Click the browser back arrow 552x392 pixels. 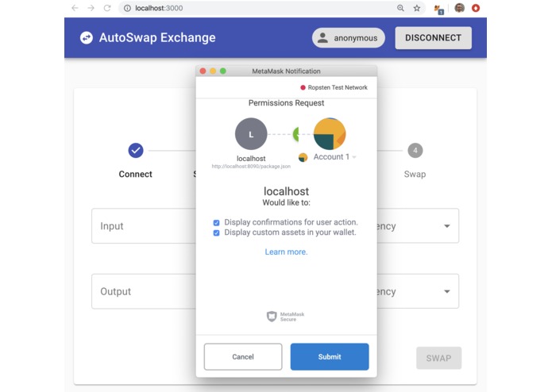pos(75,8)
